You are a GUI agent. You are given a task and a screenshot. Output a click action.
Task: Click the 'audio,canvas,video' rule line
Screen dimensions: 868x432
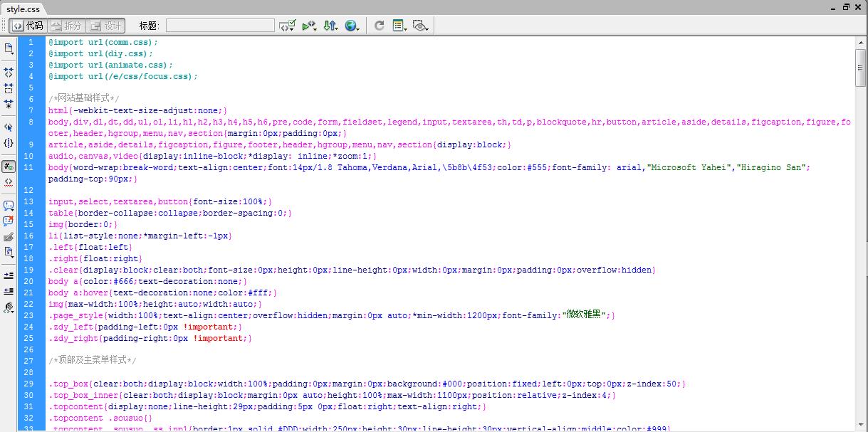point(213,156)
